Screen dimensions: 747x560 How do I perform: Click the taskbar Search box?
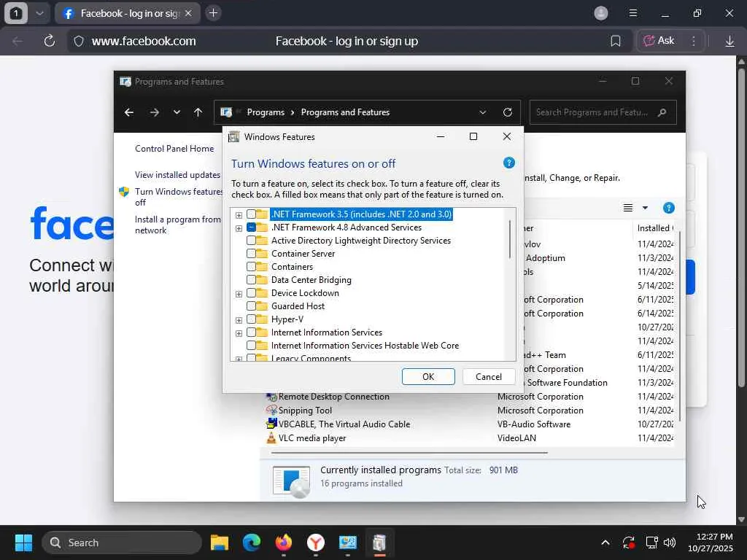point(122,542)
